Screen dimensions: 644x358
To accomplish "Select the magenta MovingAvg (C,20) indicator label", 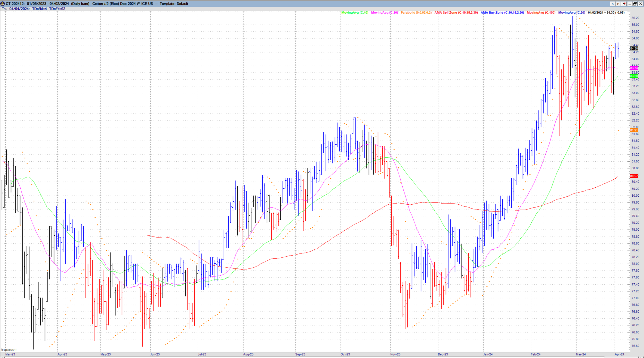I will tap(384, 13).
